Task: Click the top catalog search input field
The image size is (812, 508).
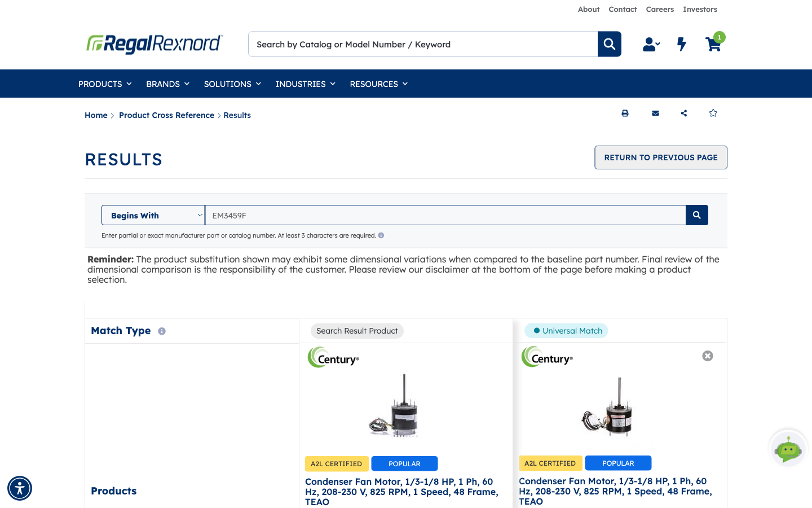Action: click(x=423, y=44)
